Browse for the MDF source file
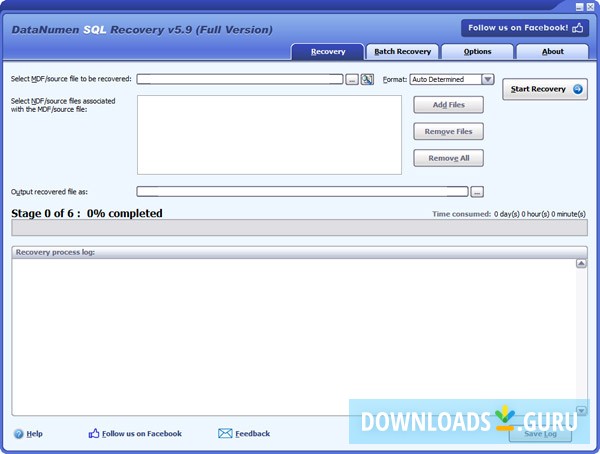The height and width of the screenshot is (454, 600). 352,79
